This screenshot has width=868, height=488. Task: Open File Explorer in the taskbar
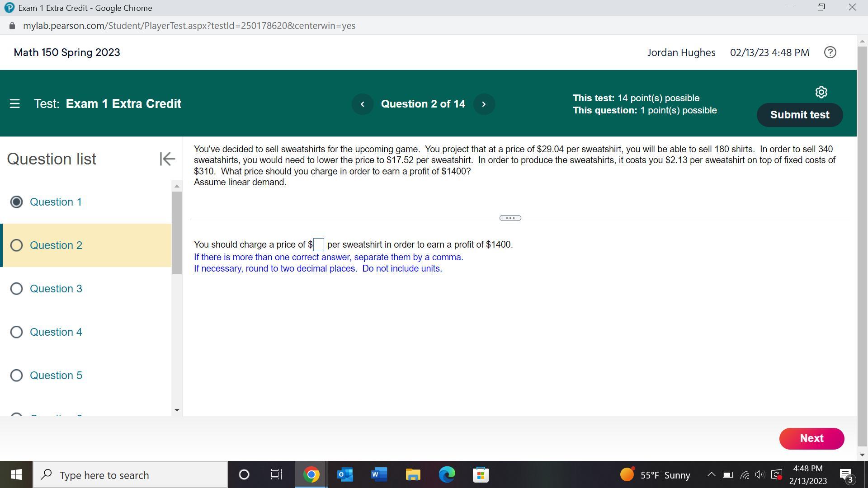coord(413,475)
